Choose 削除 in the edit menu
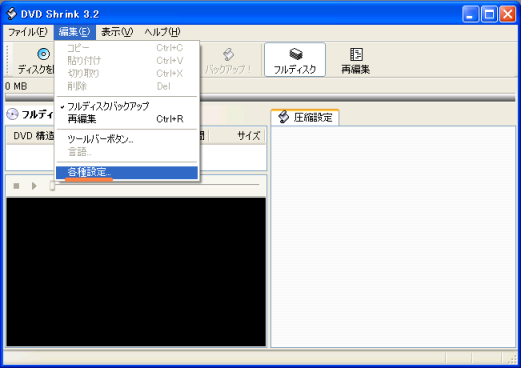 tap(127, 86)
